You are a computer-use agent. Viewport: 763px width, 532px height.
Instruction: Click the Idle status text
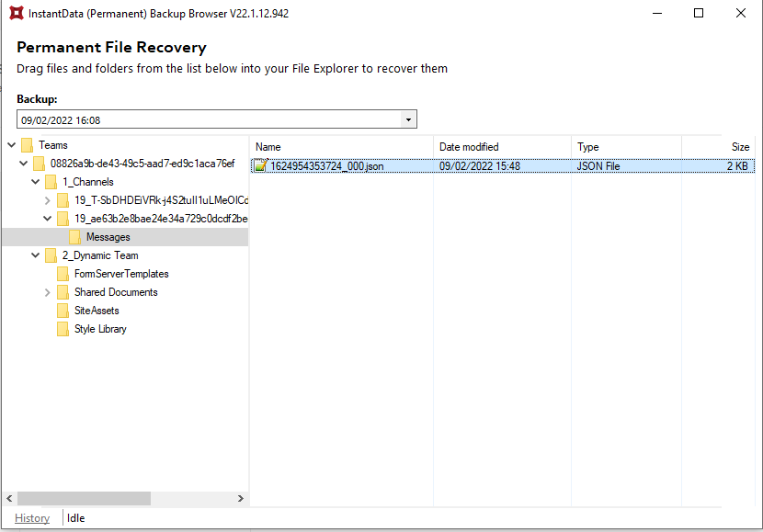click(76, 518)
